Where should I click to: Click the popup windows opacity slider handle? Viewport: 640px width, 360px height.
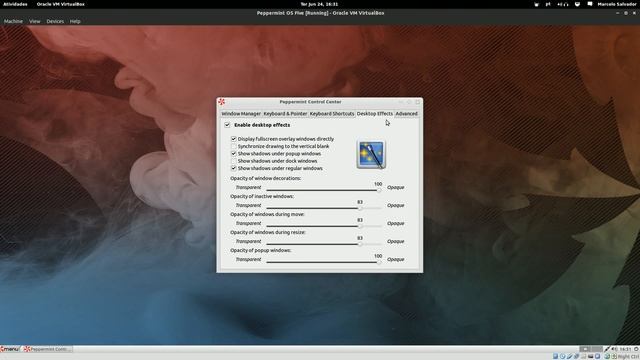pyautogui.click(x=379, y=262)
